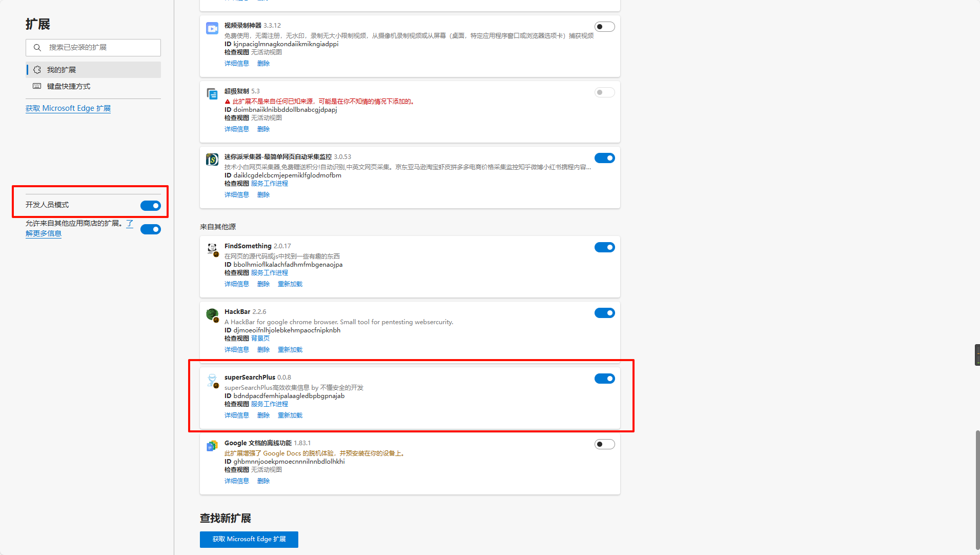Click the Google 文档的离线功能 extension icon
Image resolution: width=980 pixels, height=555 pixels.
[212, 446]
